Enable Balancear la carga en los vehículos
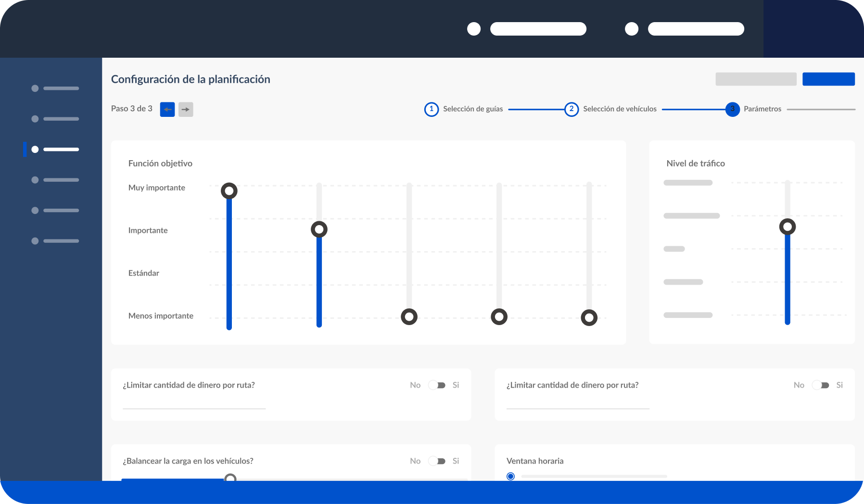The width and height of the screenshot is (864, 504). pos(437,461)
